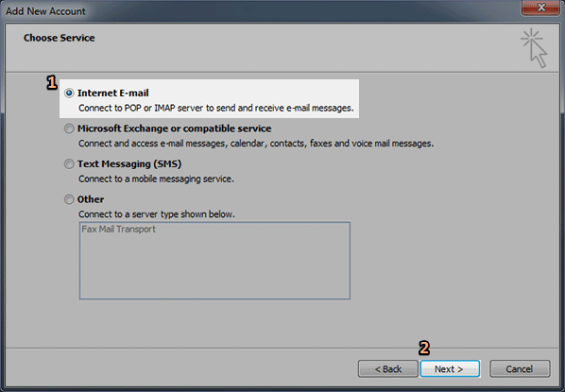This screenshot has height=392, width=565.
Task: Click the orange step number 2 marker
Action: (424, 348)
